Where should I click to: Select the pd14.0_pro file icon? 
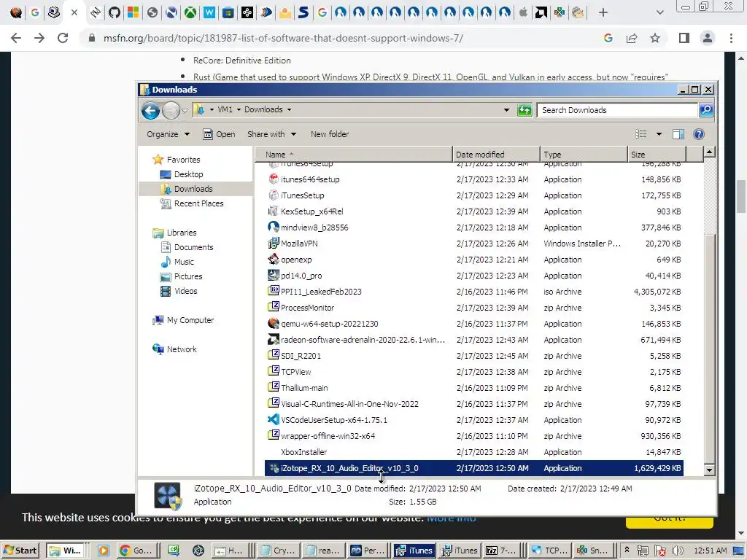tap(273, 275)
